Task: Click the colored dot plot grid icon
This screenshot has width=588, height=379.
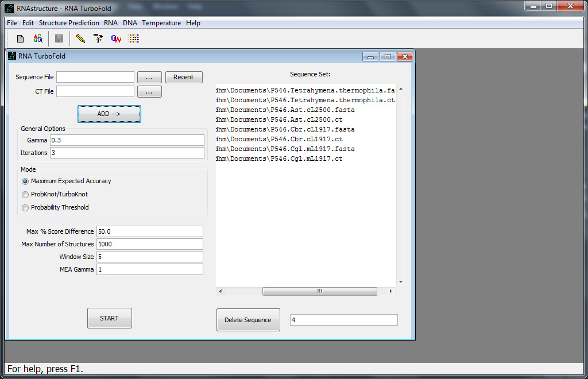Action: 134,38
